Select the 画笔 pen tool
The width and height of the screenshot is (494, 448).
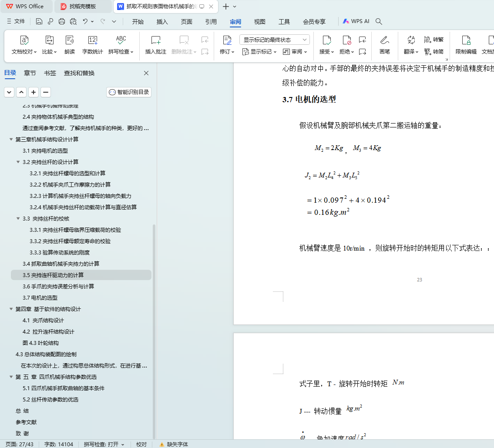pyautogui.click(x=385, y=45)
